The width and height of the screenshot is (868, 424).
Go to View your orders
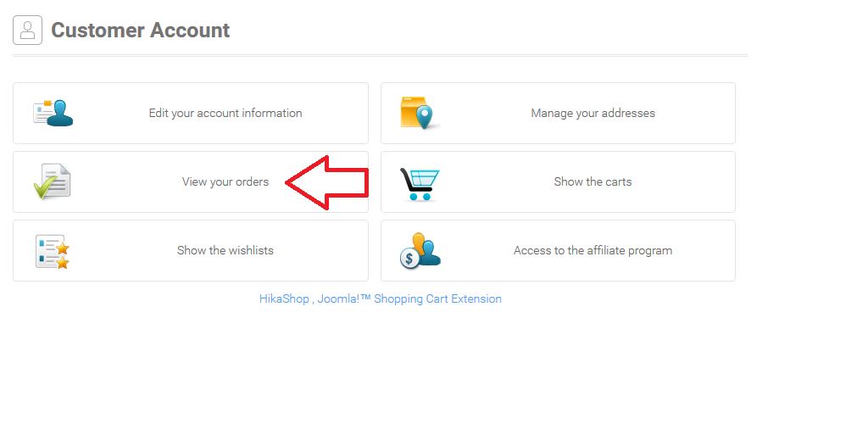click(191, 181)
